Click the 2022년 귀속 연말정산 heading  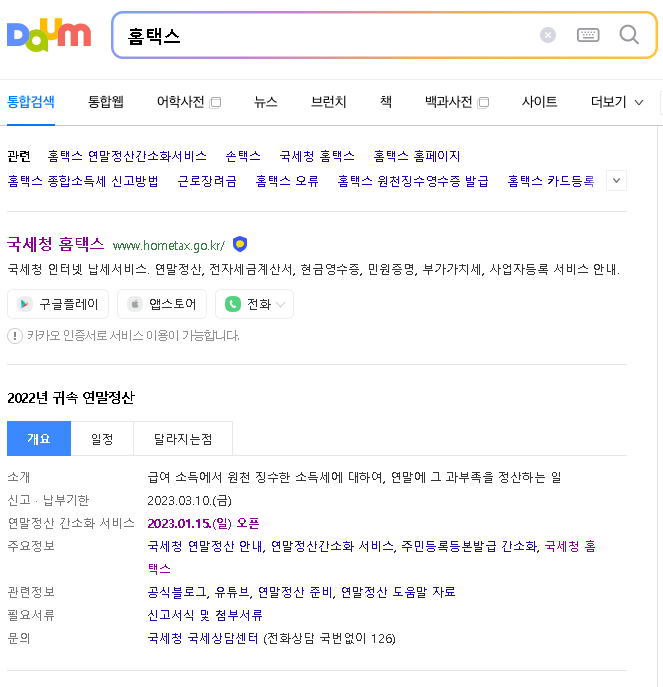(x=71, y=397)
